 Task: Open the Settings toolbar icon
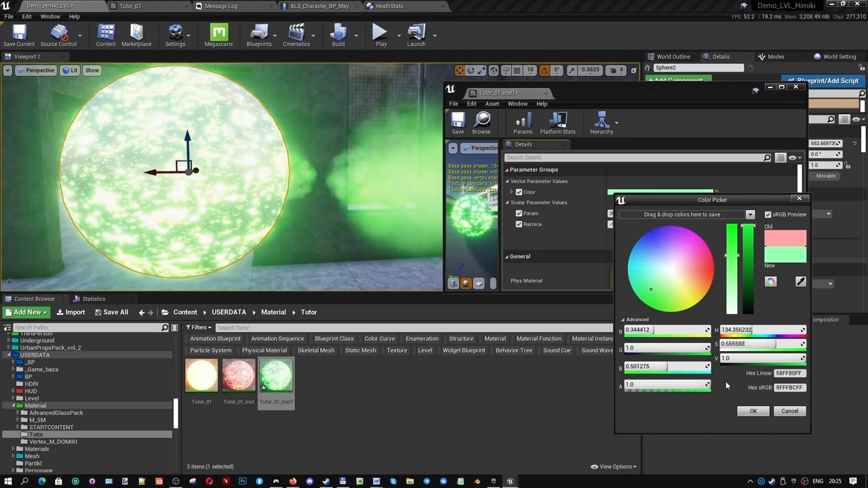click(175, 36)
